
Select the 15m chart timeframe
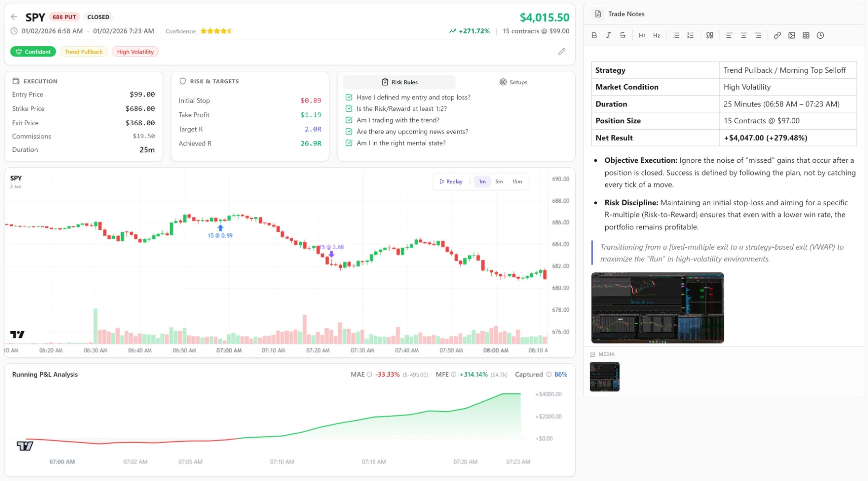pos(517,182)
